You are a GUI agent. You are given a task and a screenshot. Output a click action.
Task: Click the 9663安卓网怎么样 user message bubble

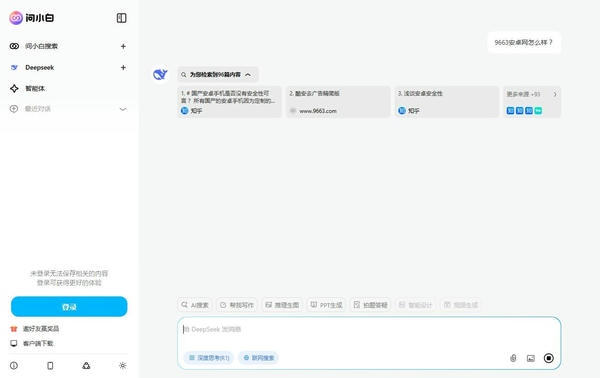coord(524,42)
